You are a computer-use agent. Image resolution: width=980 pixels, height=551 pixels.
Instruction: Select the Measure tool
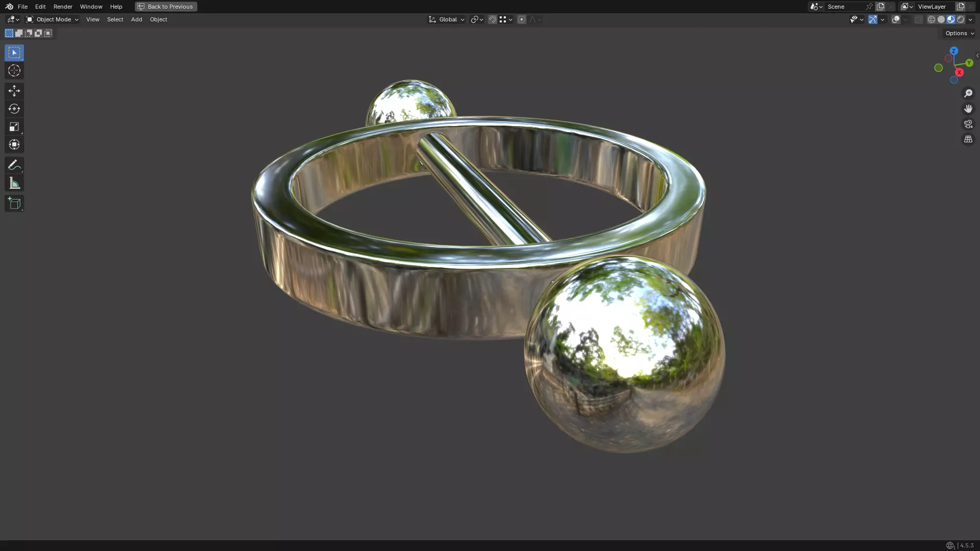pos(14,183)
